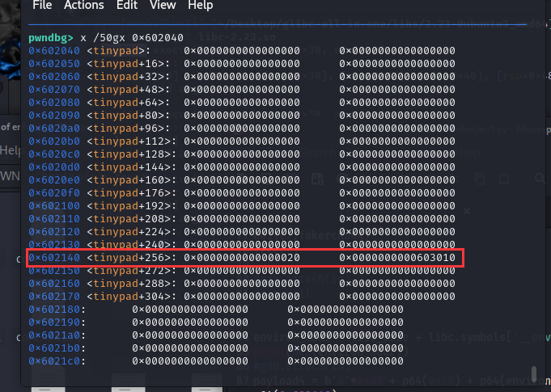Viewport: 551px width, 392px height.
Task: Click the address 0x6020a0 line
Action: click(54, 129)
